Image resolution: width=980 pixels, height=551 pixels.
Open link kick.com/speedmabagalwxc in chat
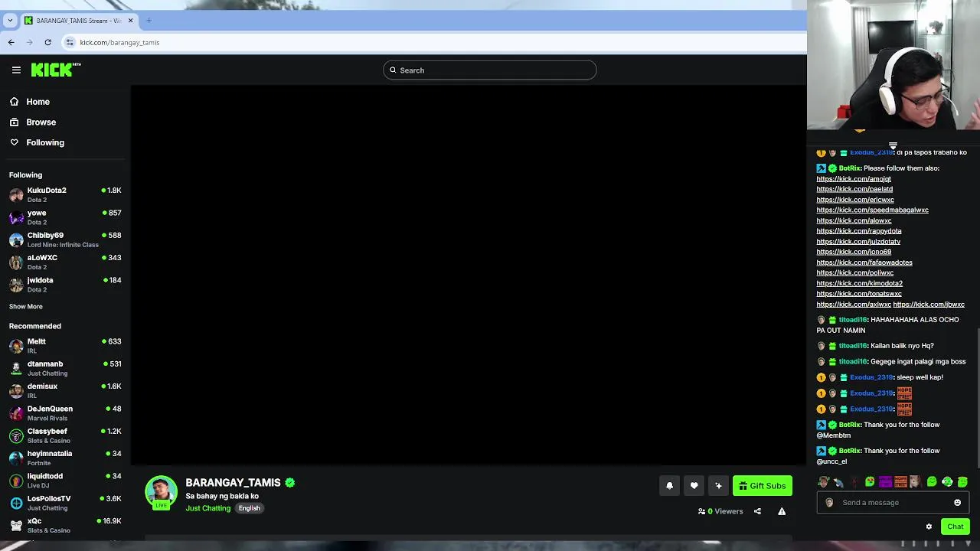872,210
